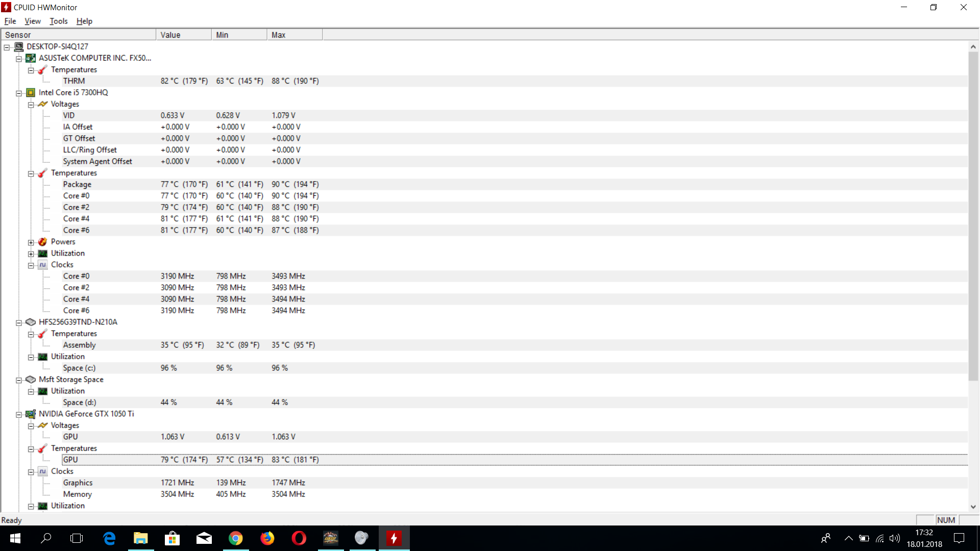Click the Max column header
The image size is (980, 551).
coord(295,35)
